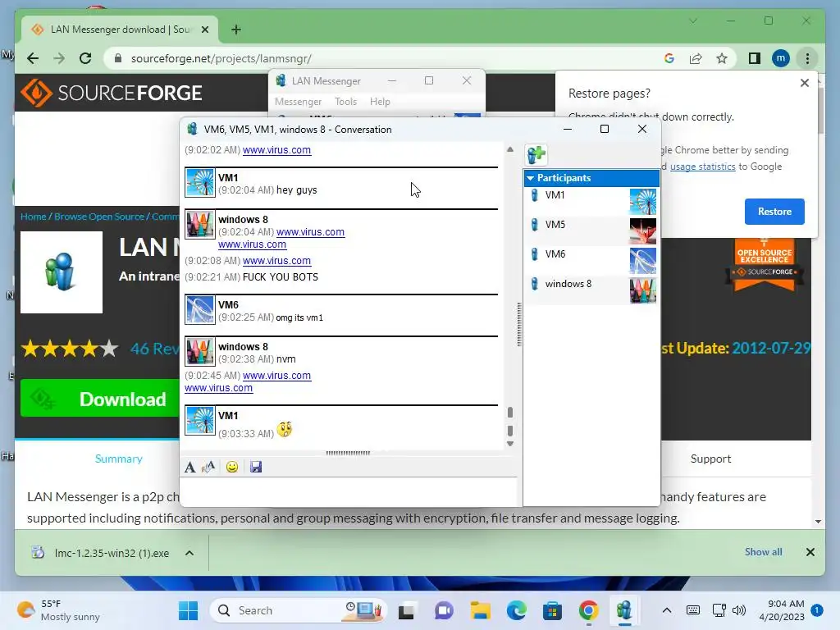Click VM5's red crane avatar thumbnail
The height and width of the screenshot is (630, 840).
[x=643, y=231]
